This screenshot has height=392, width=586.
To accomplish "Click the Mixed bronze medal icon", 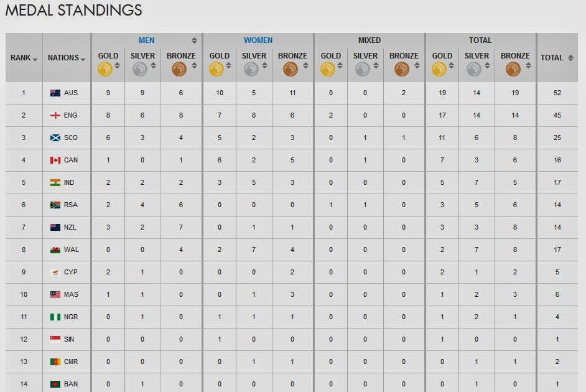I will coord(402,70).
